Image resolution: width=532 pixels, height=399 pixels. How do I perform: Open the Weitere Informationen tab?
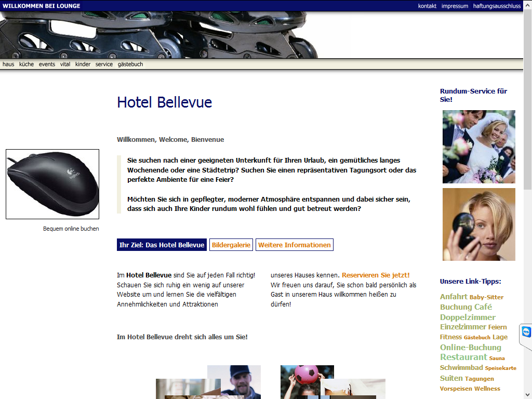pyautogui.click(x=295, y=245)
